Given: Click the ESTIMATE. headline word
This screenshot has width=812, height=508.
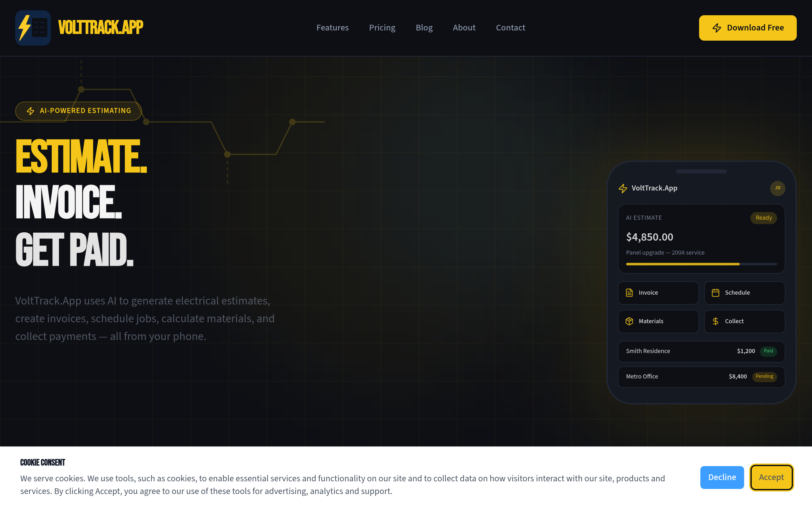Looking at the screenshot, I should 81,156.
